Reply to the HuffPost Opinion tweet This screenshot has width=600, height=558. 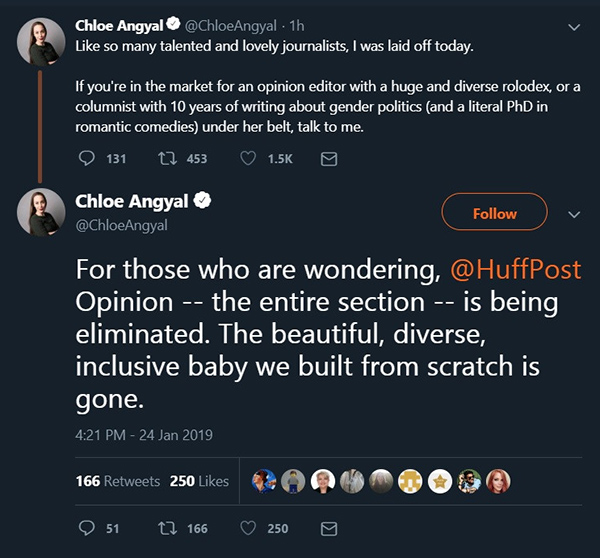click(x=86, y=528)
